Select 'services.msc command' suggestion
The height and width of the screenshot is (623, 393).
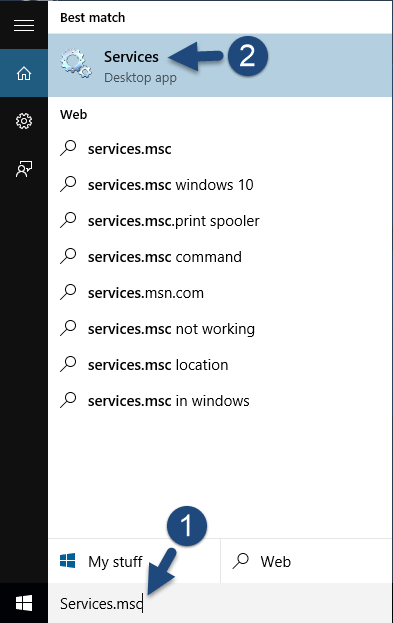[x=220, y=257]
